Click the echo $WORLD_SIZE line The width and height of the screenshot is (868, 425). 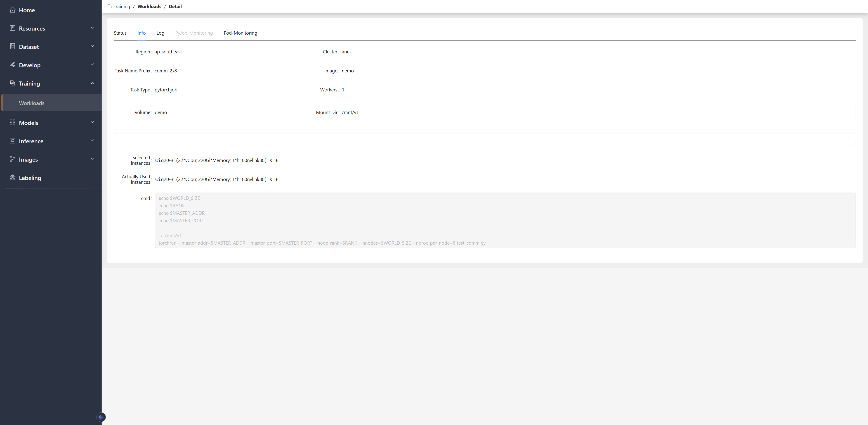[179, 198]
